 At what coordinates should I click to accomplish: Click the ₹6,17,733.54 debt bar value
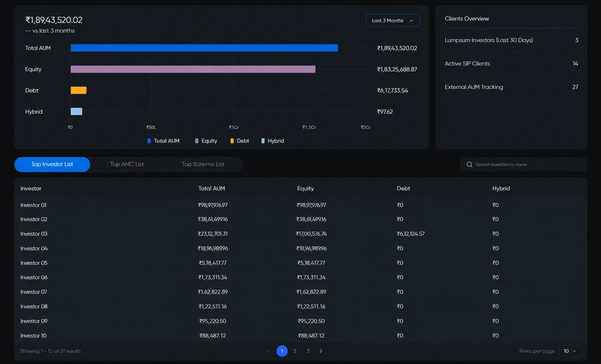coord(393,91)
